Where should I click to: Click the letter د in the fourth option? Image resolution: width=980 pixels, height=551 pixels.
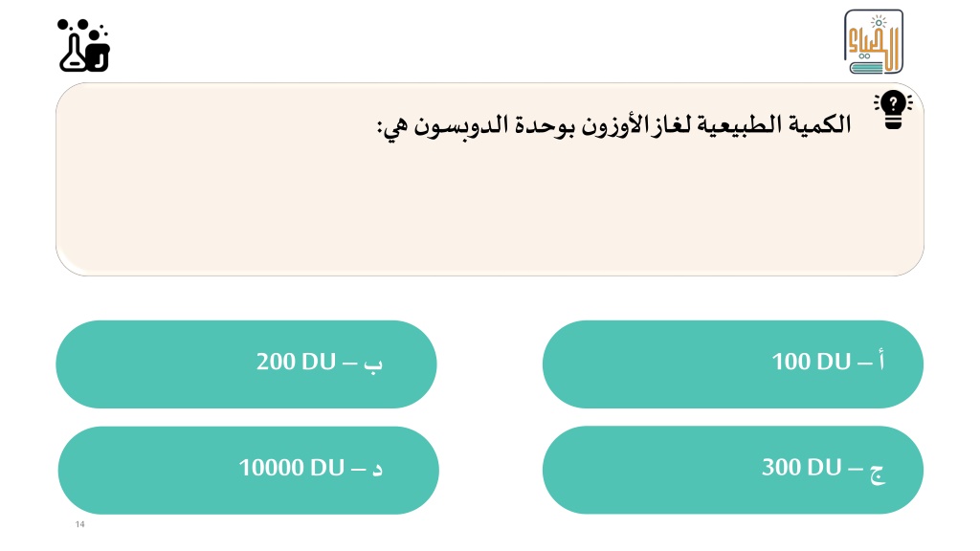click(377, 469)
